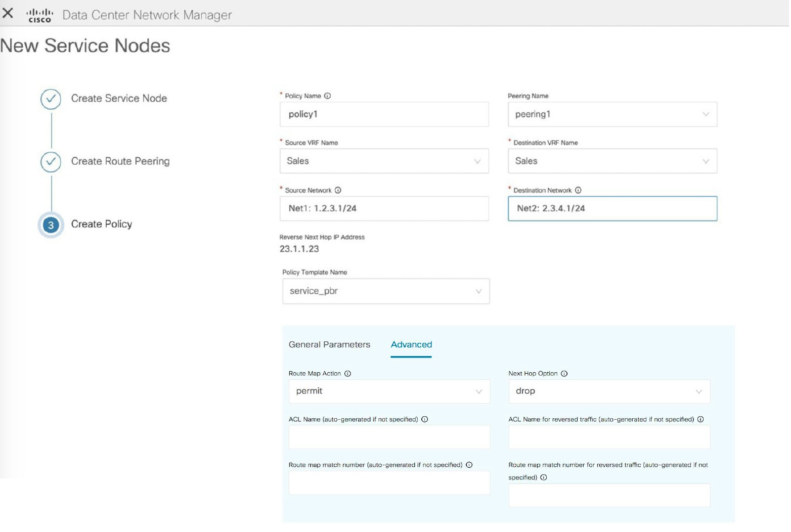This screenshot has height=532, width=791.
Task: Click the Policy Name input field
Action: coord(384,115)
